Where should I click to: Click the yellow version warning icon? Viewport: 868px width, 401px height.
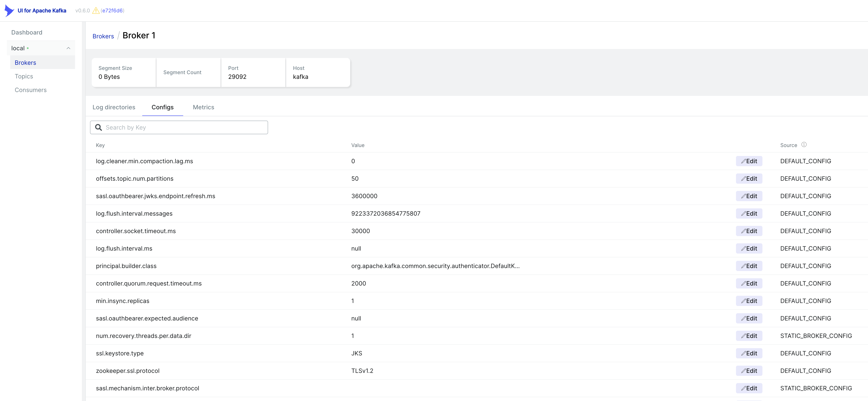(x=96, y=10)
